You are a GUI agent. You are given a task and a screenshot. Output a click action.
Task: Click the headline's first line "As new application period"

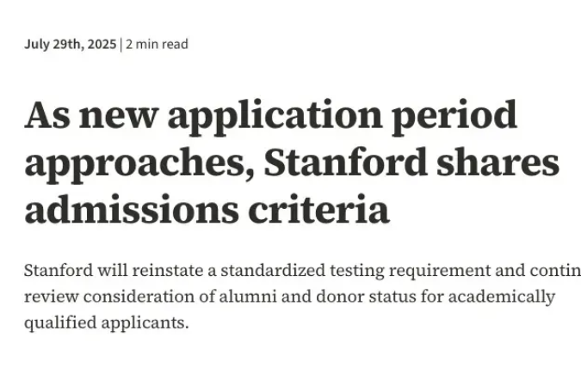pos(270,116)
